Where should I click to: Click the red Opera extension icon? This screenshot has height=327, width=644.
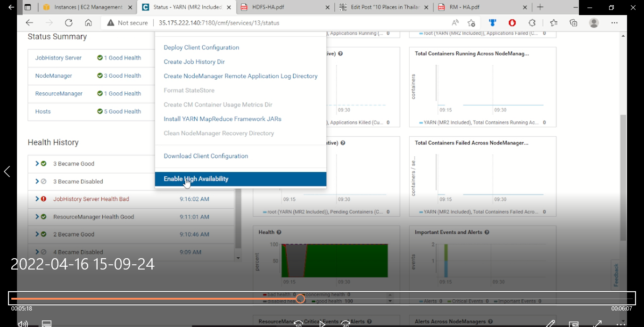(x=512, y=23)
